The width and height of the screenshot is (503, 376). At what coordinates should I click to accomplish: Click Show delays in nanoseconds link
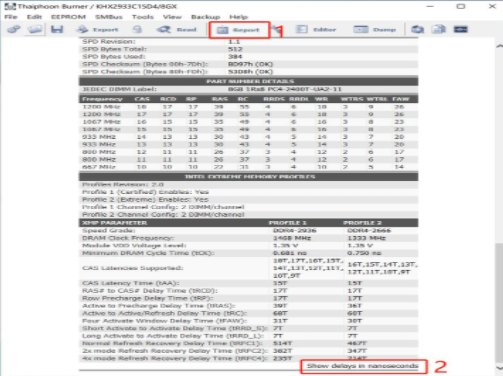(x=362, y=366)
